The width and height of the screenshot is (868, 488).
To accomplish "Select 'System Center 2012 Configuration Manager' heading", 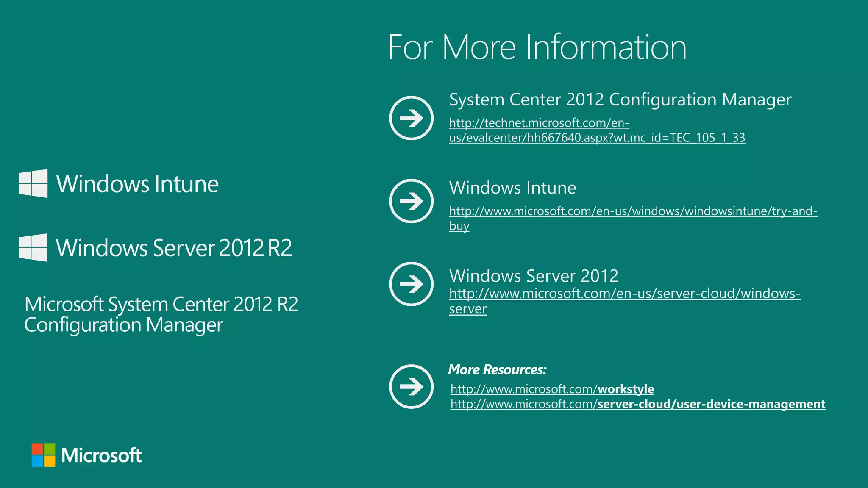I will tap(620, 100).
